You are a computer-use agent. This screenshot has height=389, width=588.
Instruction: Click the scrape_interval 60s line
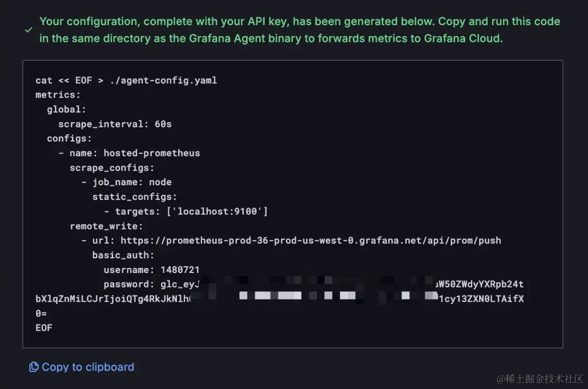pyautogui.click(x=115, y=124)
